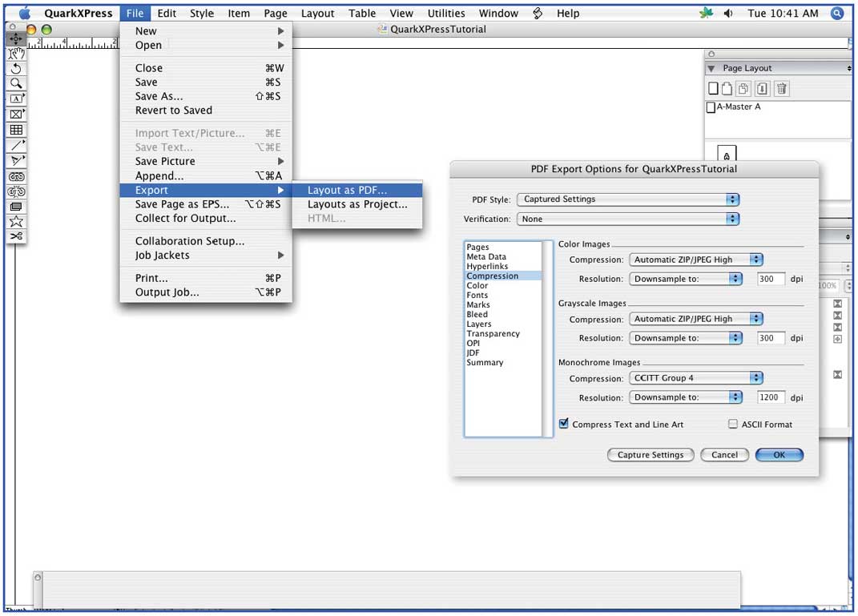Click section page numbering icon in Page Layout
This screenshot has height=616, width=858.
coord(762,88)
